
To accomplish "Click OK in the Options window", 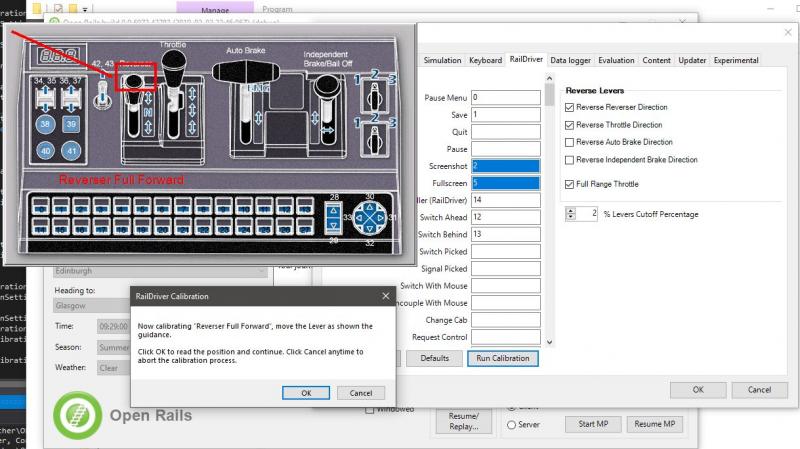I will click(698, 390).
